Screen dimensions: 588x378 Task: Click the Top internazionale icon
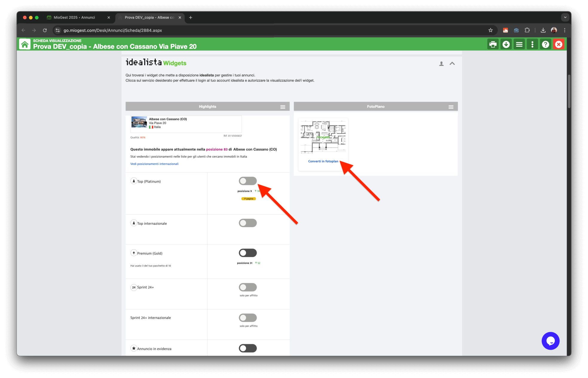tap(134, 223)
